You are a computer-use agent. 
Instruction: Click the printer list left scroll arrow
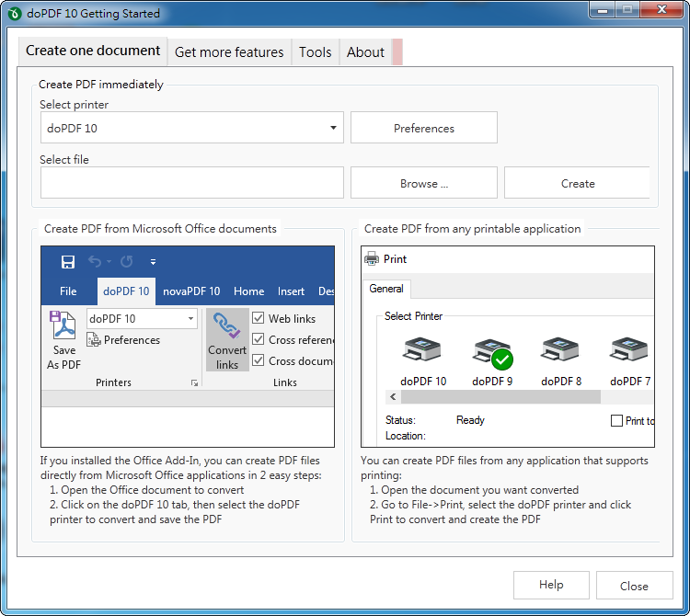point(393,397)
